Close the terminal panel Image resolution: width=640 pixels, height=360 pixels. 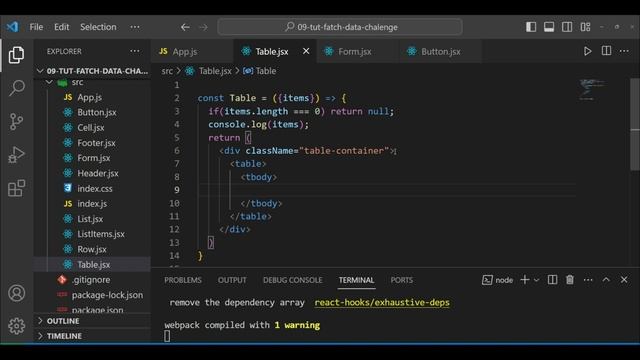(624, 280)
